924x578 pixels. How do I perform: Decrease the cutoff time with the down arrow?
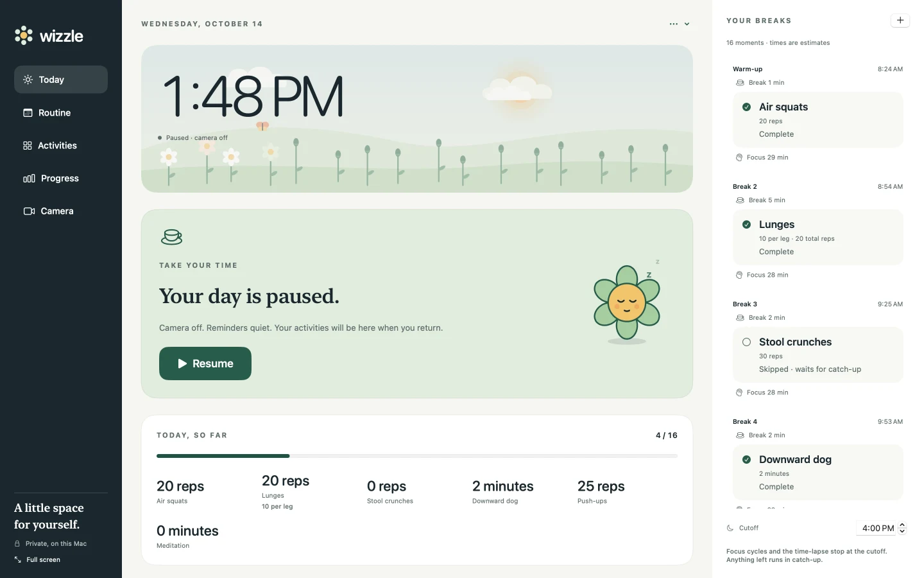(x=902, y=532)
